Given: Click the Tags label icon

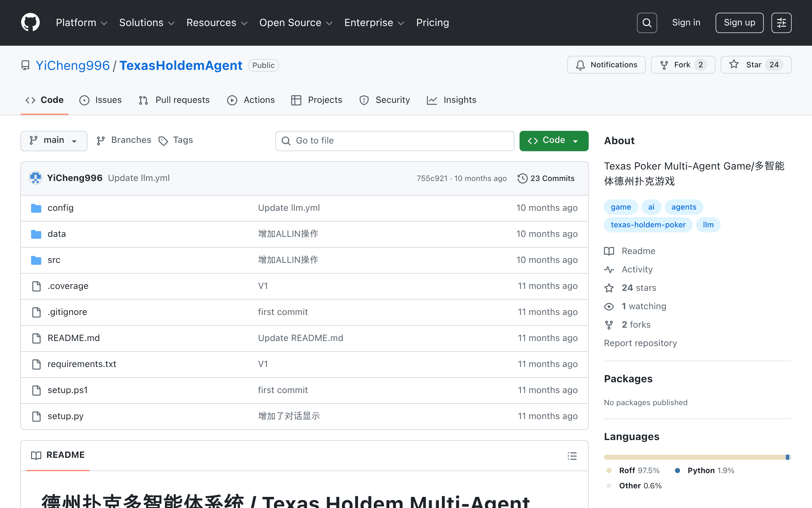Looking at the screenshot, I should click(x=163, y=141).
